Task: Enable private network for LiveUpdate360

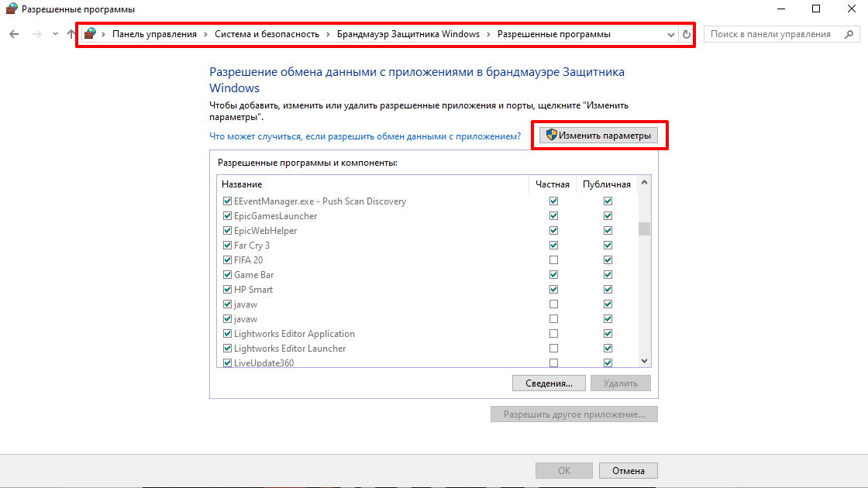Action: [x=553, y=363]
